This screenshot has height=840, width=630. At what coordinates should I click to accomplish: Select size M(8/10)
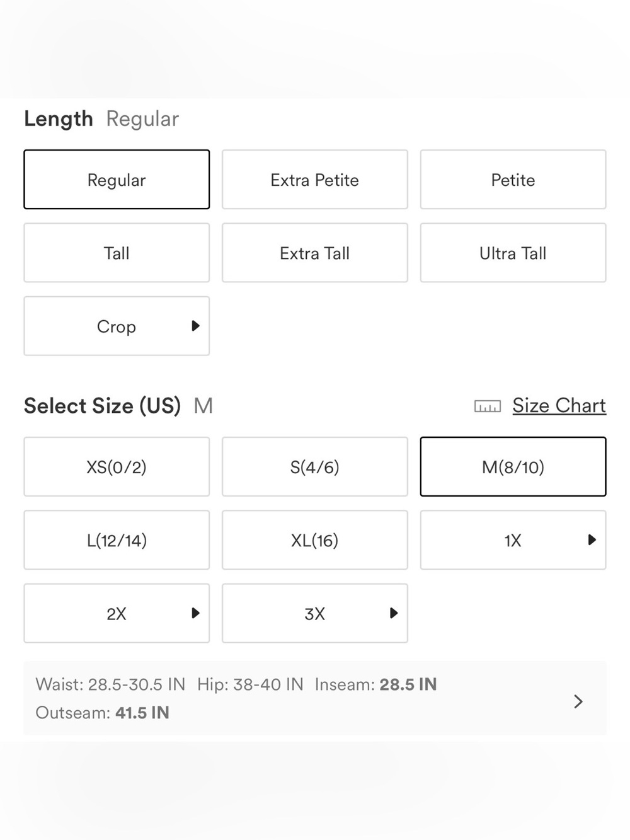point(513,467)
